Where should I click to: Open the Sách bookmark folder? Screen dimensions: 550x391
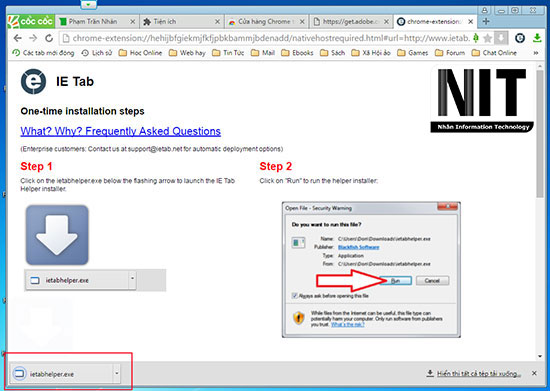click(333, 53)
